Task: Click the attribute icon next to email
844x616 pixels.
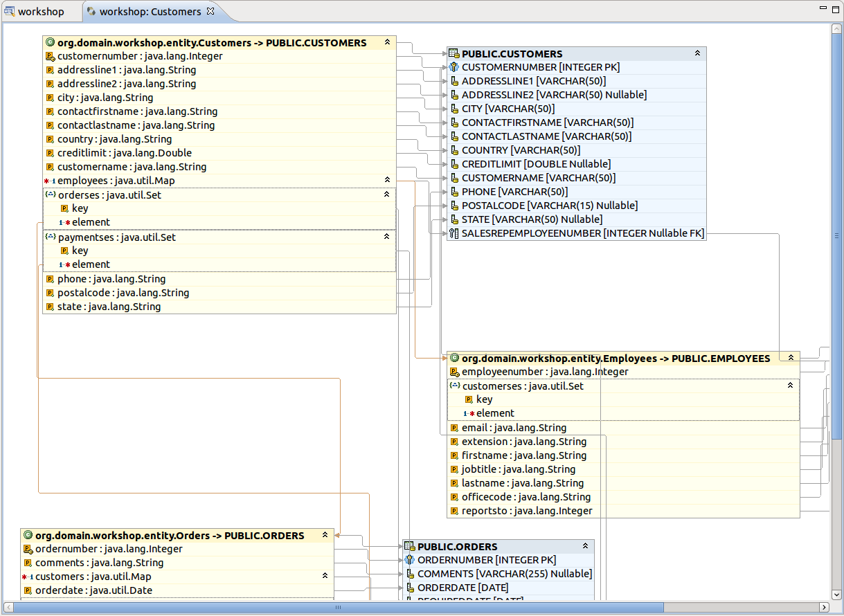Action: click(454, 428)
